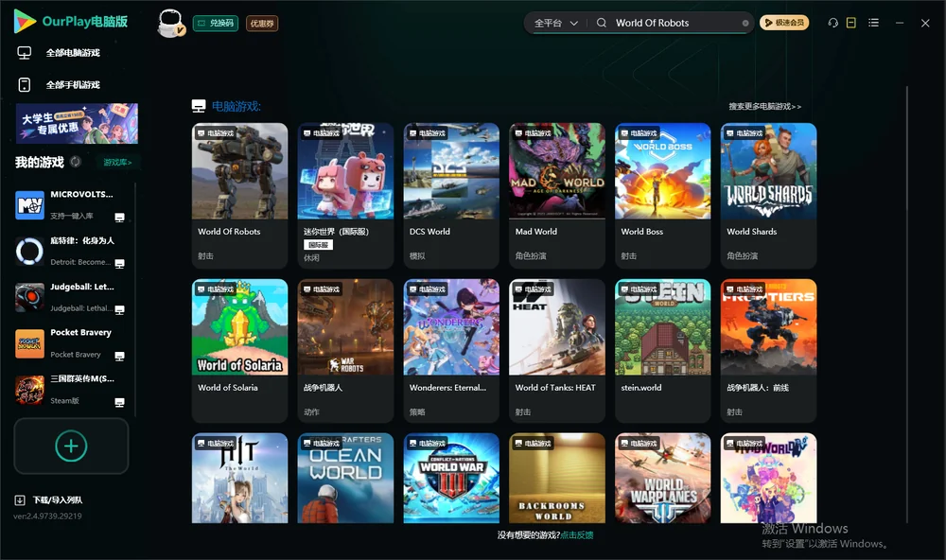Screen dimensions: 946x560
Task: Click the 电脑游戏 section monitor icon
Action: (199, 106)
